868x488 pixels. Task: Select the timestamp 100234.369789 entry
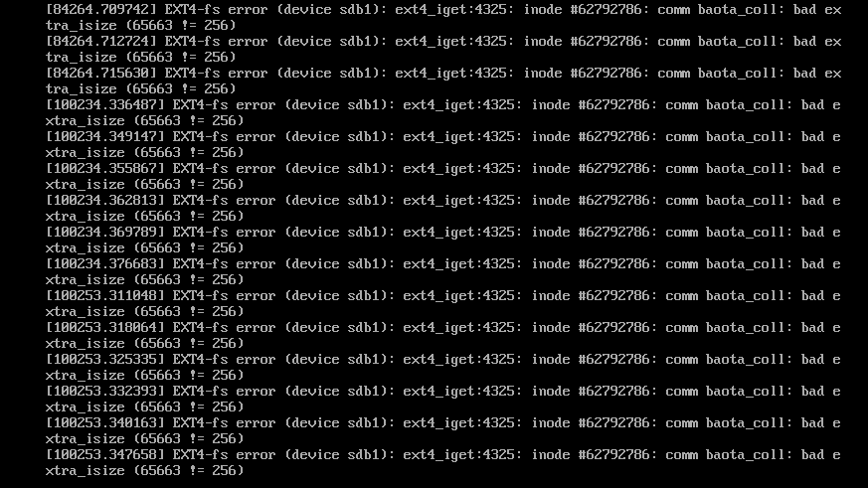click(105, 233)
